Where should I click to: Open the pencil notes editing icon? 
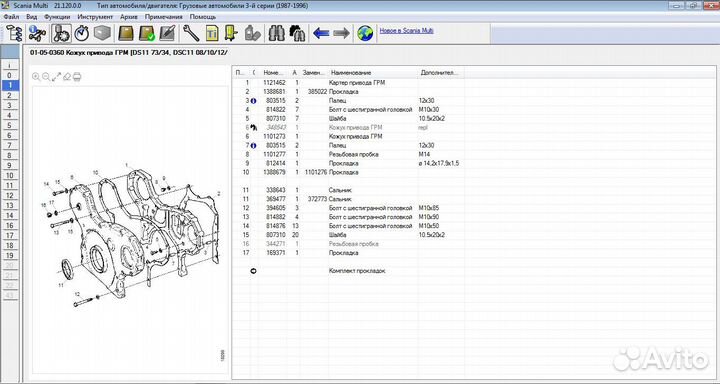click(x=168, y=33)
